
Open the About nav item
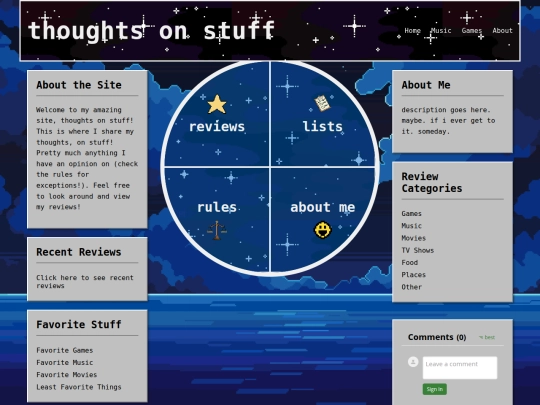(x=502, y=30)
